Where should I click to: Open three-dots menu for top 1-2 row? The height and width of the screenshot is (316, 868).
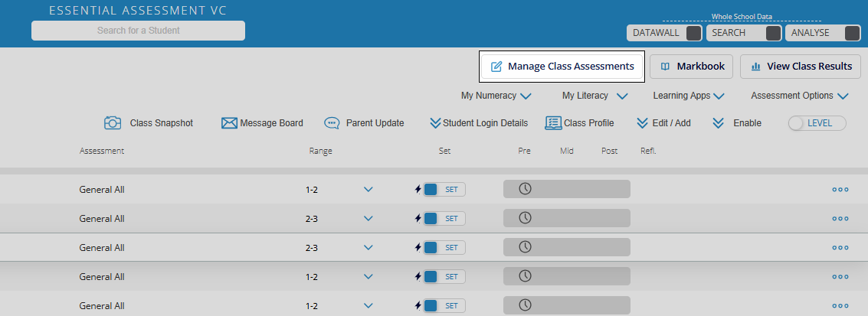point(840,190)
